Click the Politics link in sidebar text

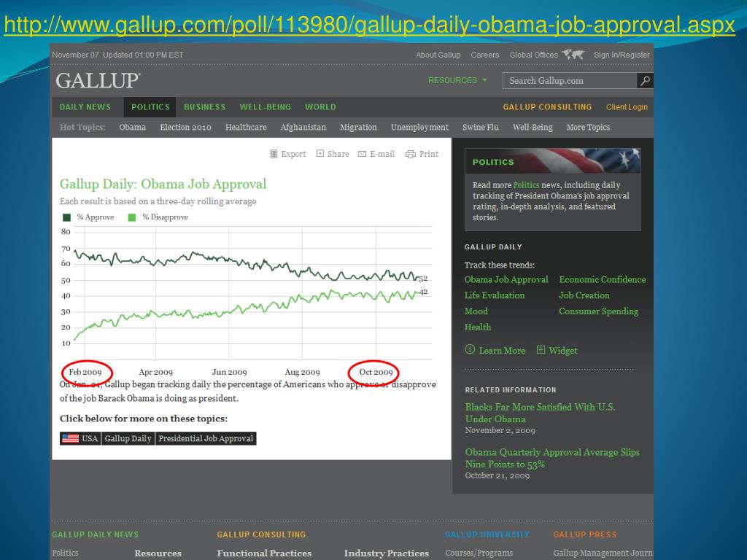pos(527,184)
